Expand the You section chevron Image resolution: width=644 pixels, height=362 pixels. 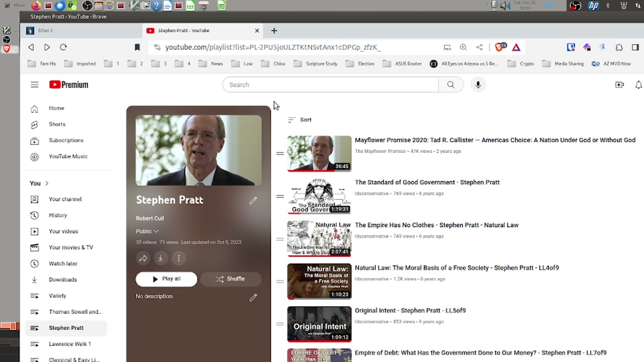[x=47, y=184]
